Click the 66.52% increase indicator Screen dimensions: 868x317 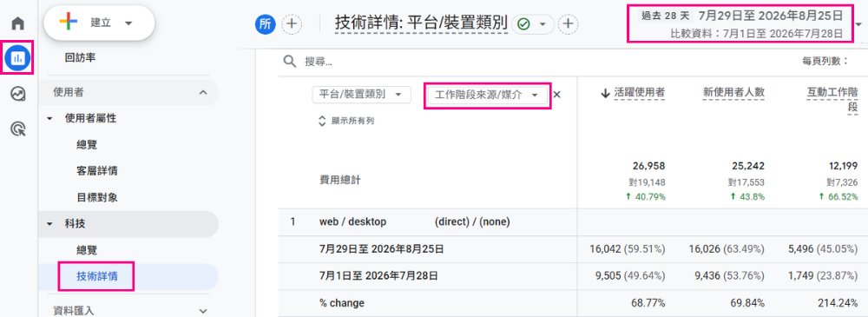839,197
